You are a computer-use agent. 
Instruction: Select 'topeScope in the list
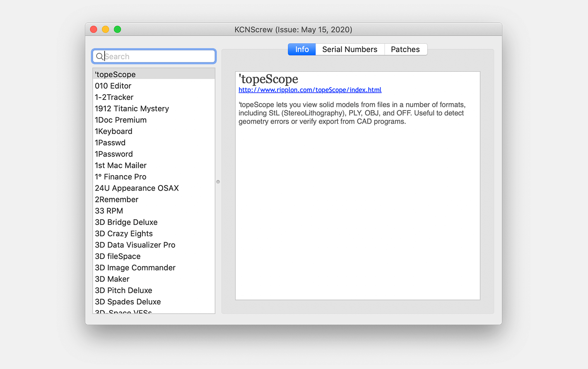(154, 74)
